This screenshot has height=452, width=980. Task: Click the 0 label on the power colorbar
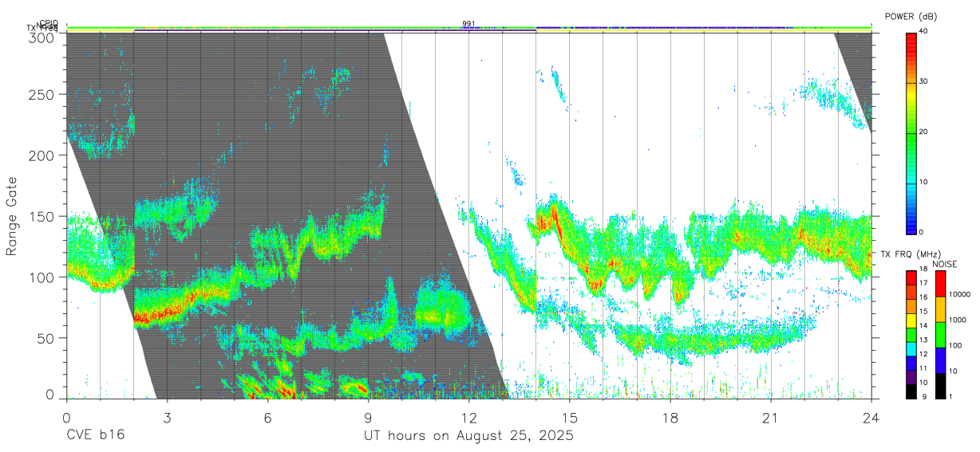click(x=922, y=232)
